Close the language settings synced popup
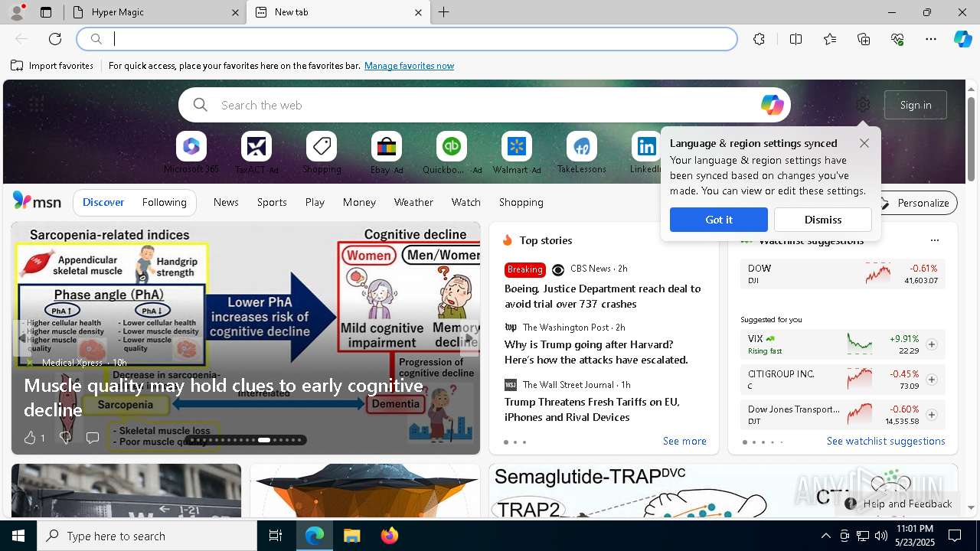This screenshot has width=980, height=551. pos(864,143)
